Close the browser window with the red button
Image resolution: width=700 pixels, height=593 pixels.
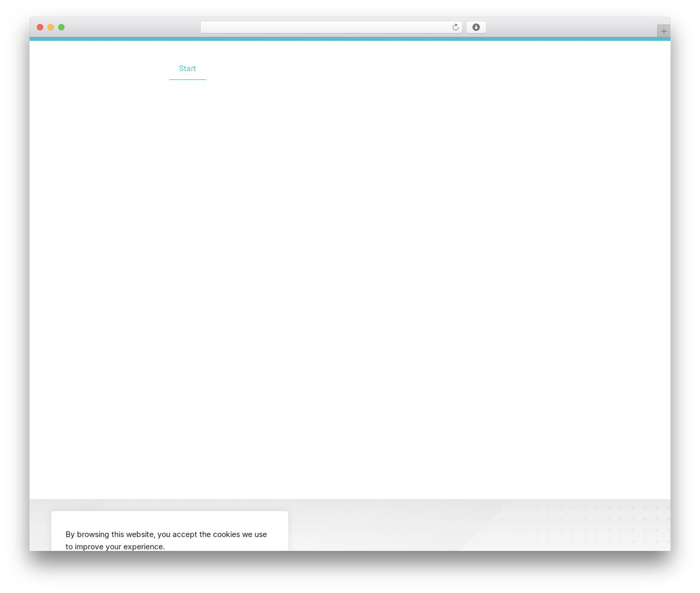40,27
